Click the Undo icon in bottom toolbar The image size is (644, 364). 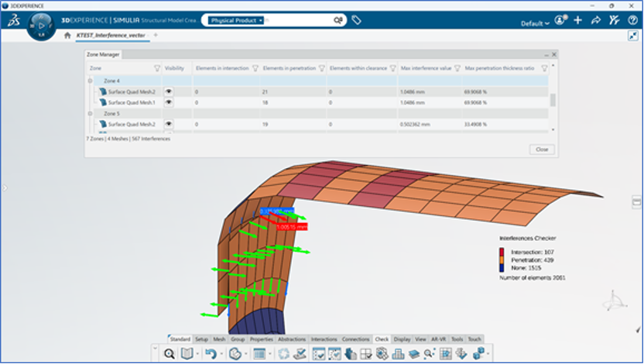click(x=211, y=353)
